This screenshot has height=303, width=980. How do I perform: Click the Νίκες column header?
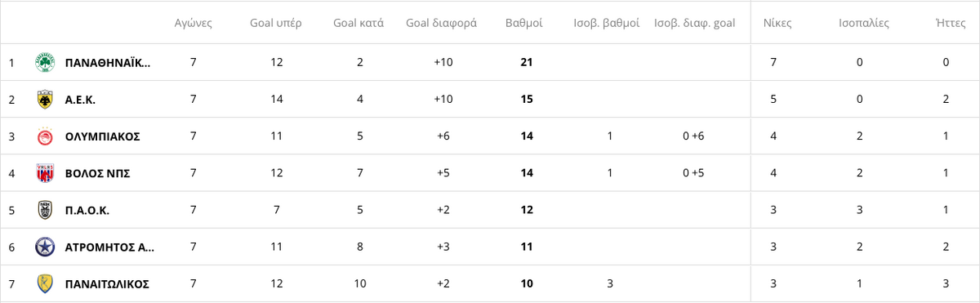(773, 23)
